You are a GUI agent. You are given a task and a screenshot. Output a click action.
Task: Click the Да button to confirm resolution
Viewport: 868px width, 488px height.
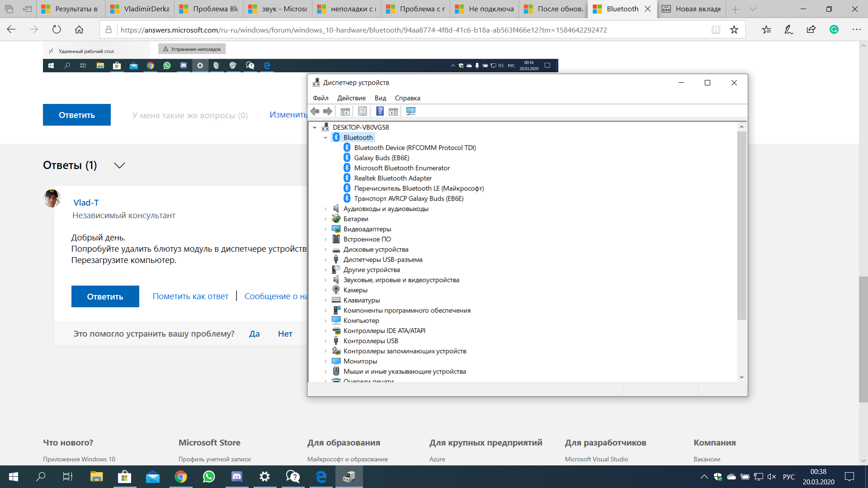pyautogui.click(x=253, y=333)
